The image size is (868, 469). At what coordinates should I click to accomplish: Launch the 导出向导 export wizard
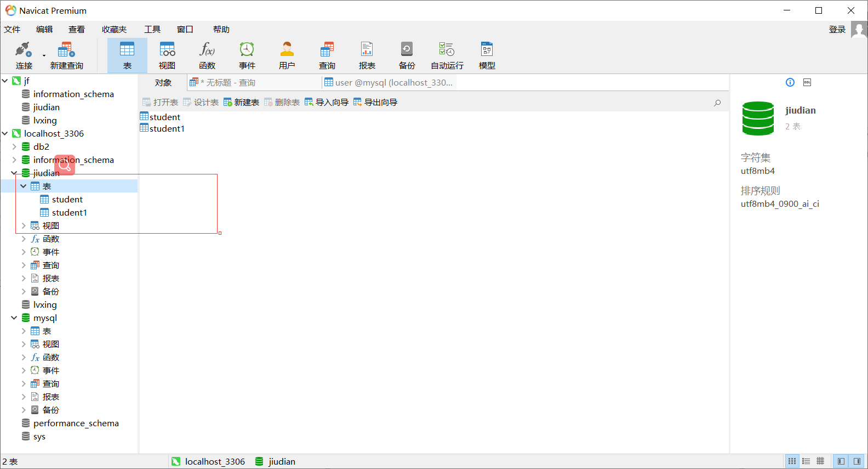[376, 103]
